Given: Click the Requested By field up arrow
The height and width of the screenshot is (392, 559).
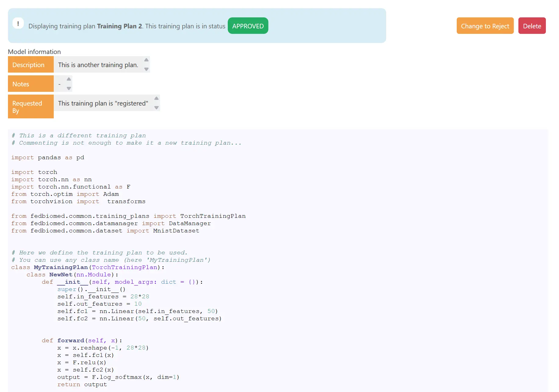Looking at the screenshot, I should [x=157, y=98].
